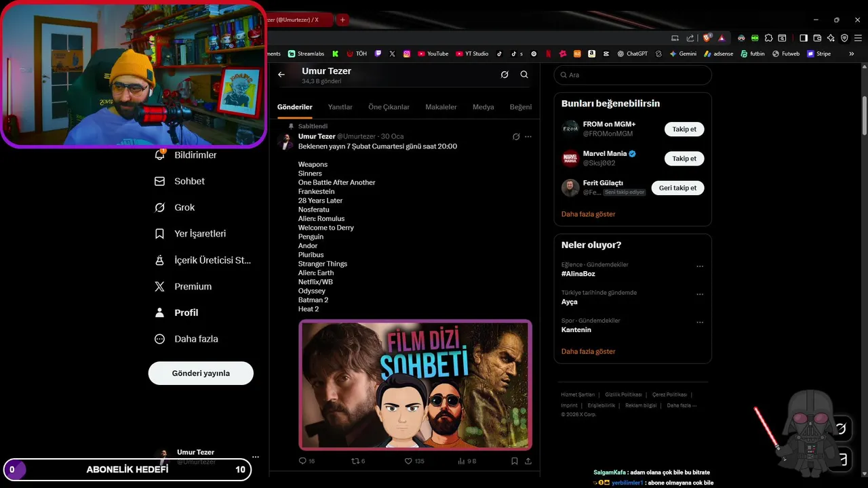
Task: Click Daha fazla göster under suggestions
Action: click(x=588, y=214)
